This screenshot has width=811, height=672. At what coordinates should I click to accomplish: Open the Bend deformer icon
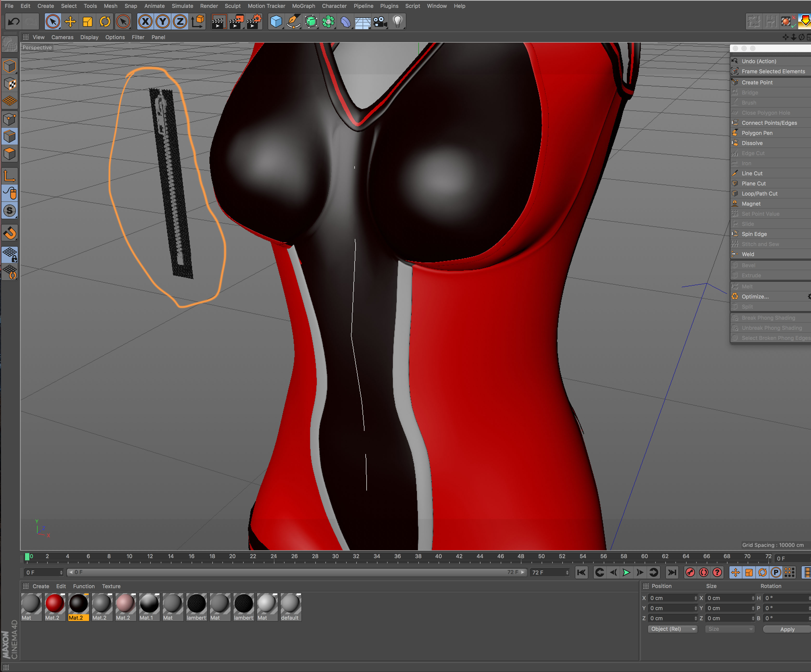click(346, 22)
